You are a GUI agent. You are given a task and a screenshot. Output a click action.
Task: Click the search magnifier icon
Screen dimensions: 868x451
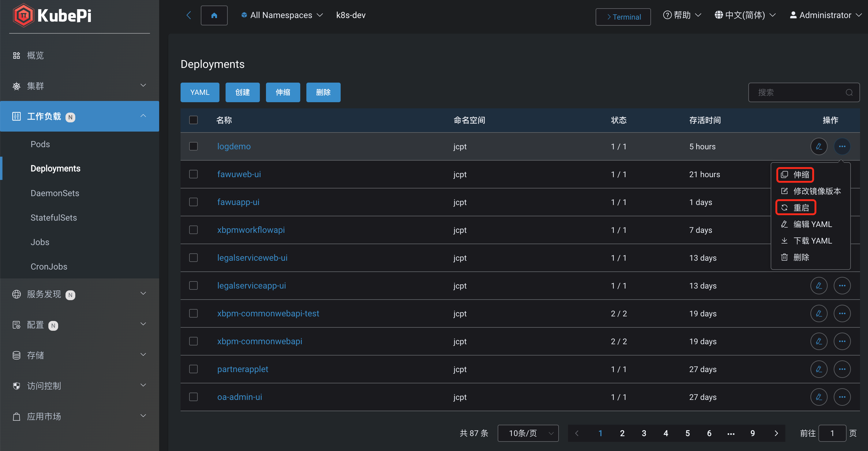coord(849,92)
